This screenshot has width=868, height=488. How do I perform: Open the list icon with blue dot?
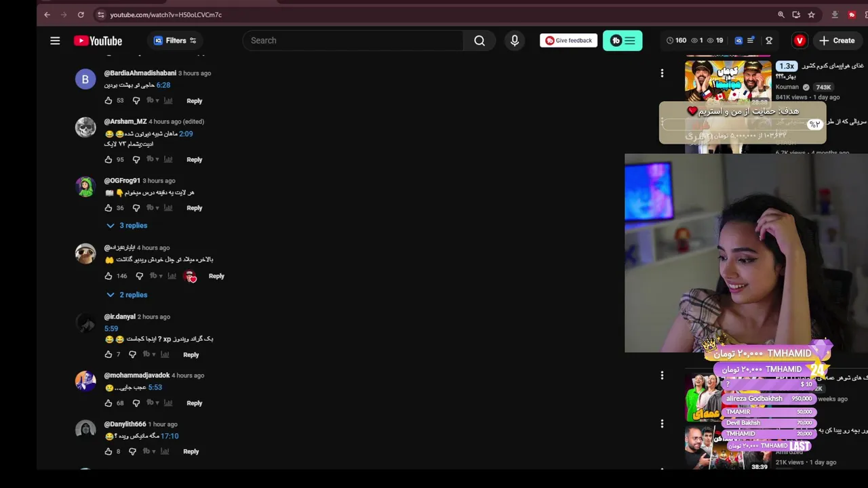coord(751,41)
